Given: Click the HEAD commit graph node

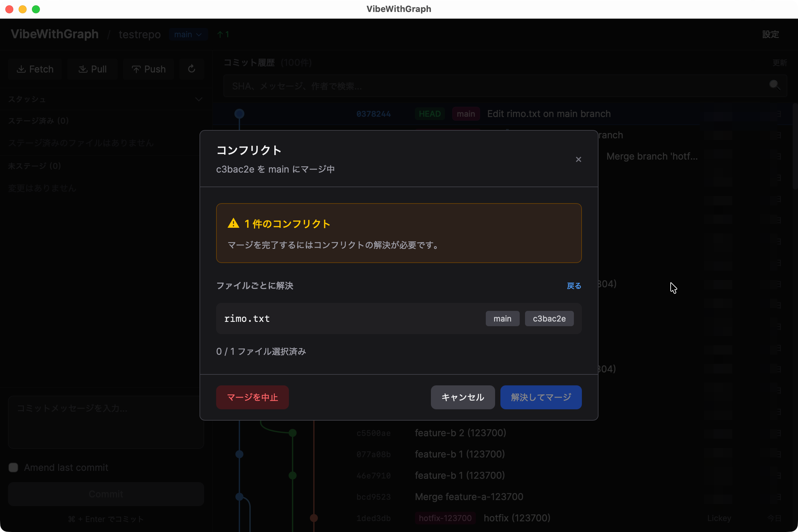Looking at the screenshot, I should tap(239, 114).
